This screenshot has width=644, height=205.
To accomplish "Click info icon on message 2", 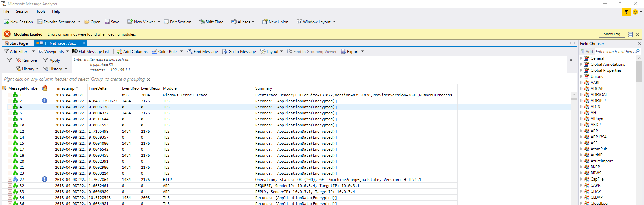I will 45,101.
